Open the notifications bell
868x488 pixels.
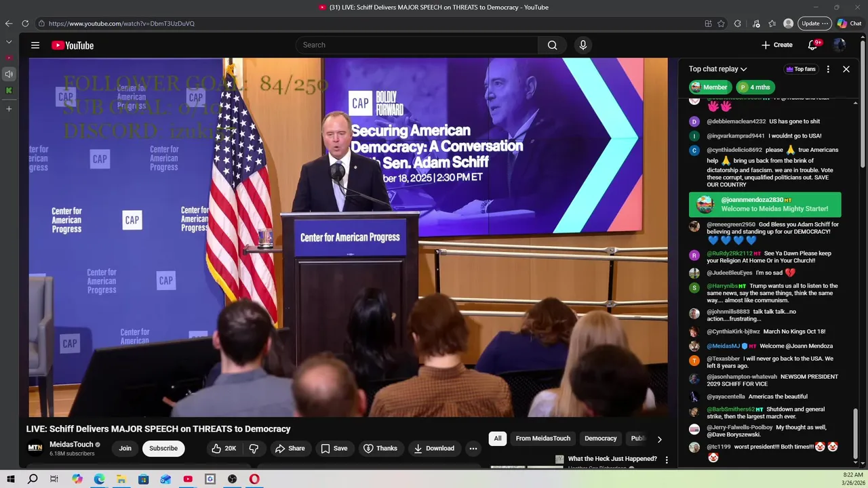click(x=812, y=45)
